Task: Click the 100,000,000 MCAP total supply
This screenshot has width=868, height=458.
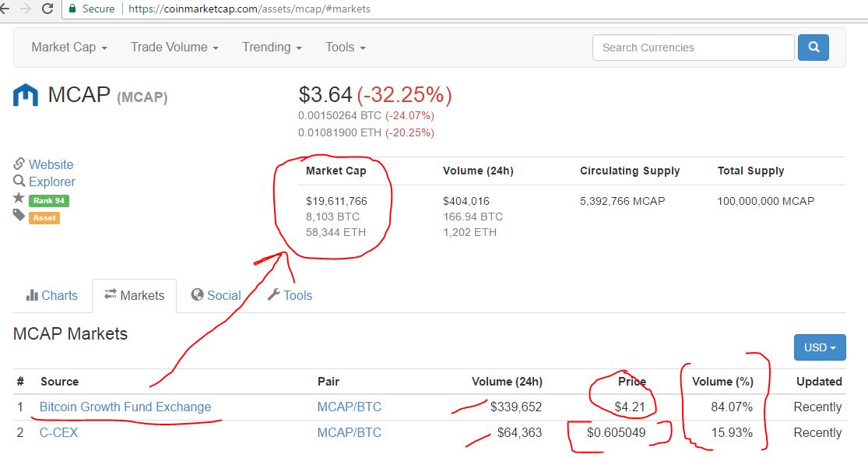Action: [x=765, y=201]
